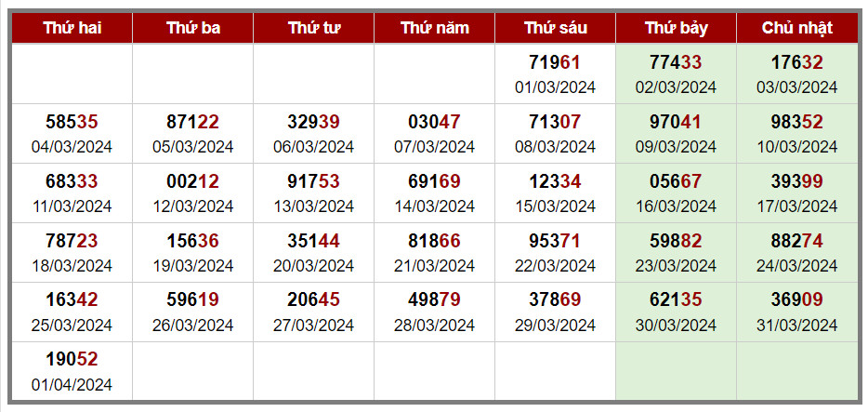Click result 36909 for 31/03/2024
The height and width of the screenshot is (412, 868).
pos(797,312)
